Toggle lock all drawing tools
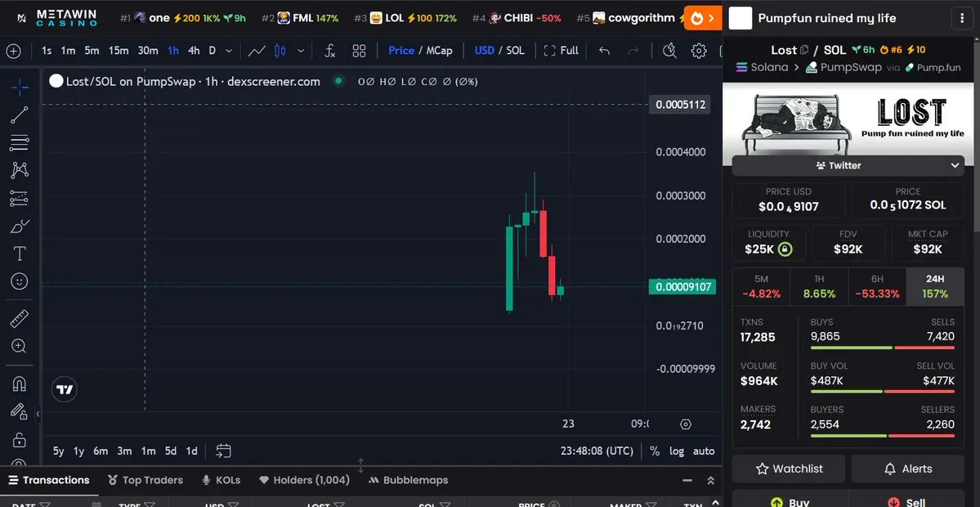The image size is (980, 507). tap(20, 439)
